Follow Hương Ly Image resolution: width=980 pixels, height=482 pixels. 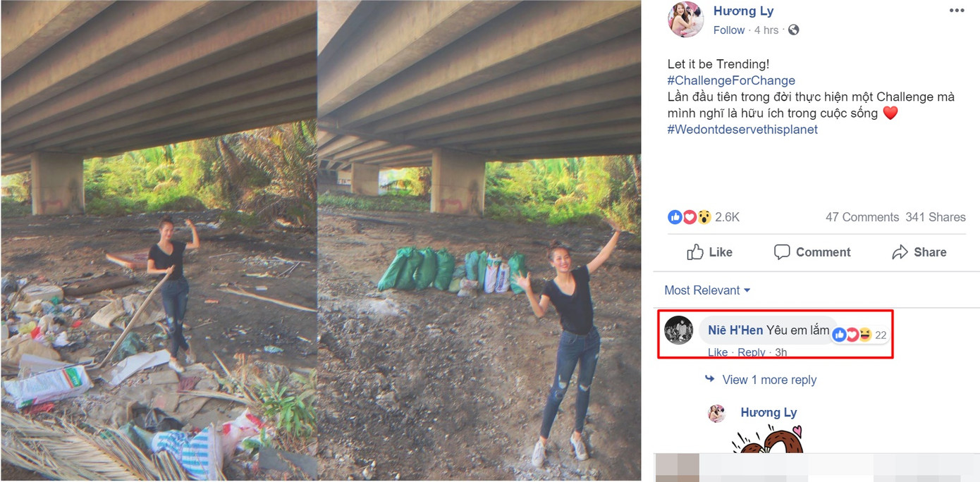728,30
